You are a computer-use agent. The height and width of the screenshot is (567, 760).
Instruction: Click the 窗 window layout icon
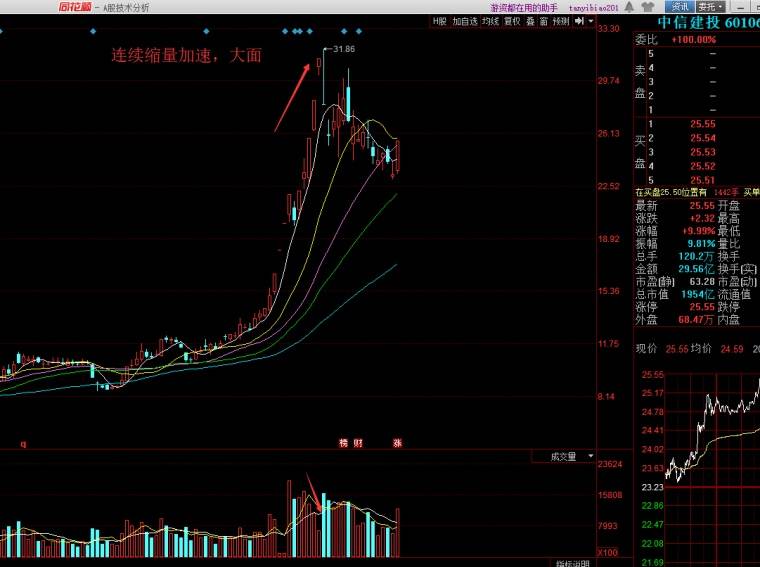pyautogui.click(x=543, y=21)
